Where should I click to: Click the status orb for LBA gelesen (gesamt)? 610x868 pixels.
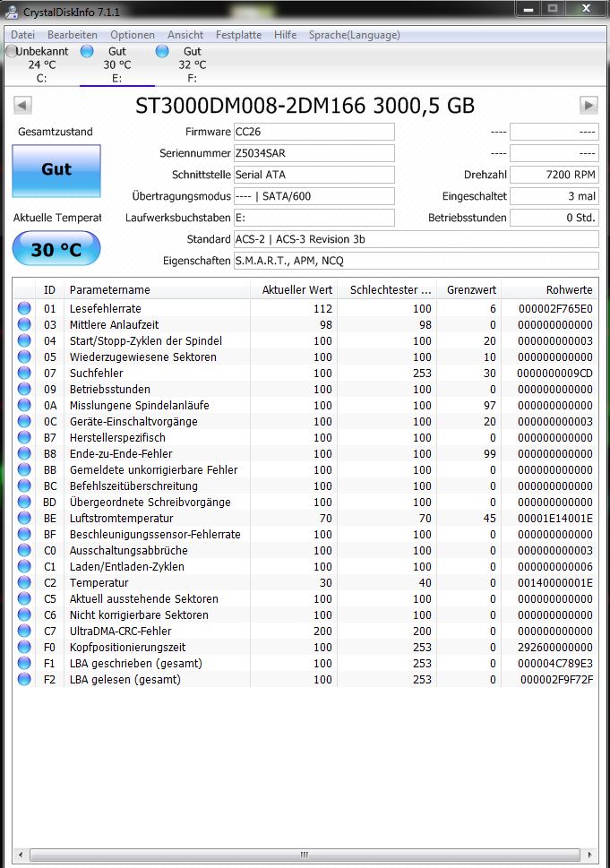[24, 679]
